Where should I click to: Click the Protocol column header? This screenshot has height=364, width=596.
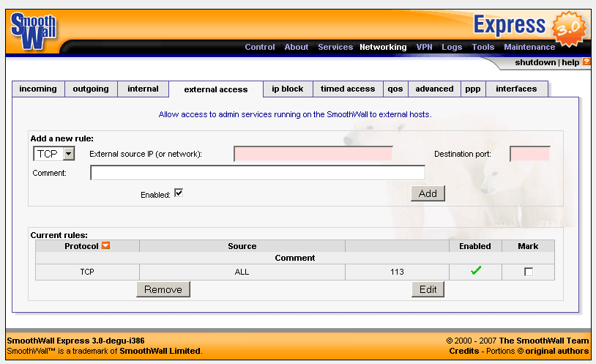[87, 246]
